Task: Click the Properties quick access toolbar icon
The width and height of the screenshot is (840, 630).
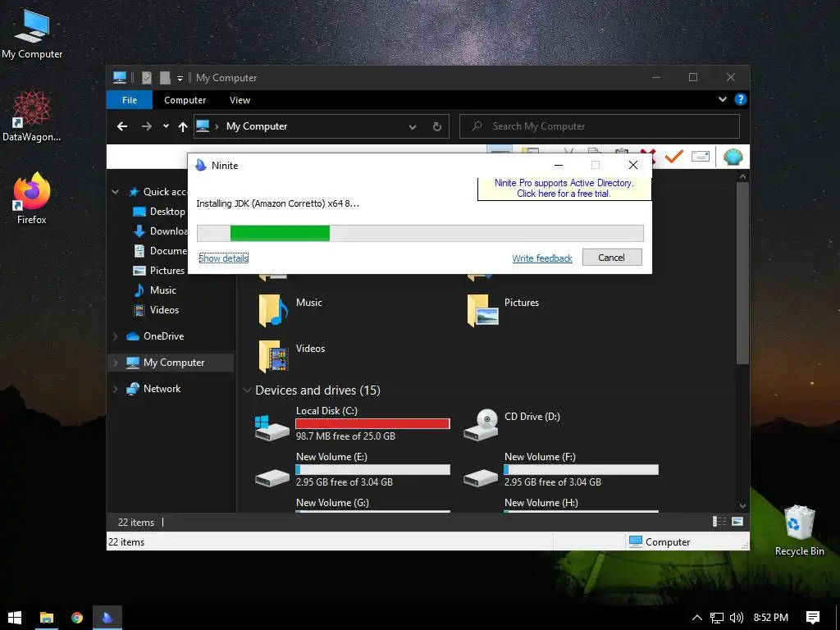Action: click(146, 78)
